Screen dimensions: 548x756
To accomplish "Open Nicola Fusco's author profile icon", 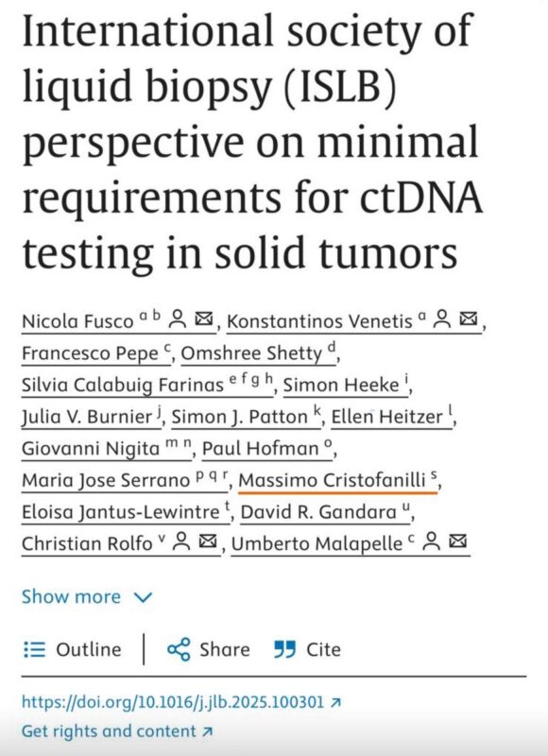I will (179, 319).
